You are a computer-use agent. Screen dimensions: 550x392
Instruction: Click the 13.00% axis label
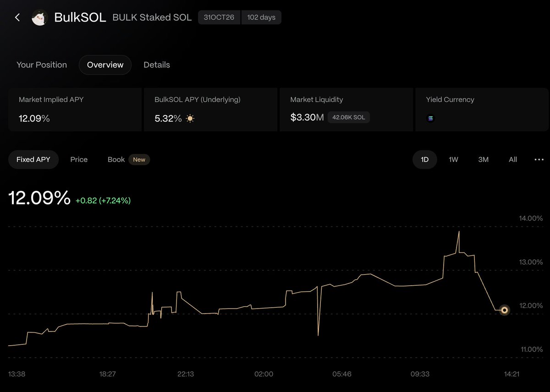pos(531,262)
